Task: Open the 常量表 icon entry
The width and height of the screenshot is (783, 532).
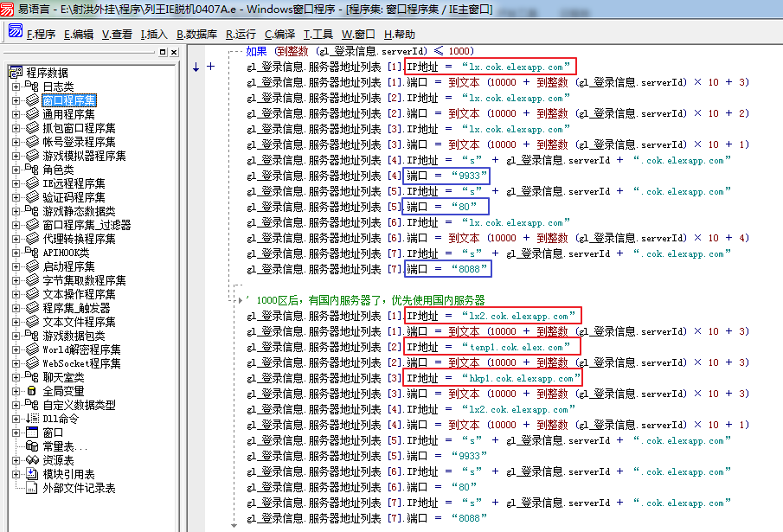Action: coord(33,446)
